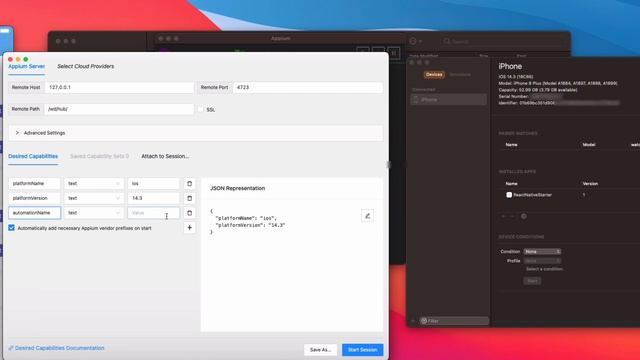
Task: Open Saved Capability Sets tab
Action: click(100, 156)
